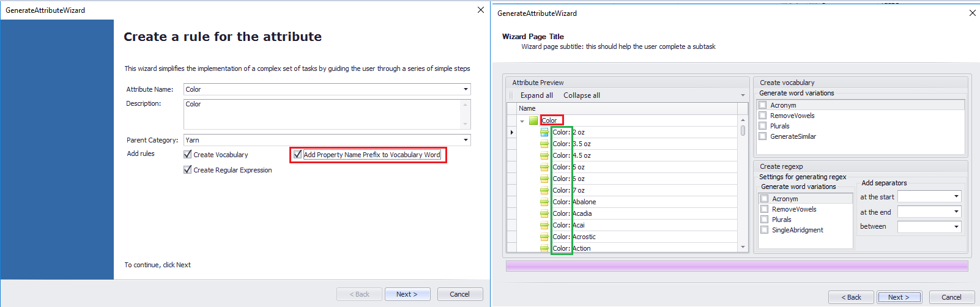Toggle Create Vocabulary checkbox
The image size is (980, 307).
pyautogui.click(x=188, y=155)
